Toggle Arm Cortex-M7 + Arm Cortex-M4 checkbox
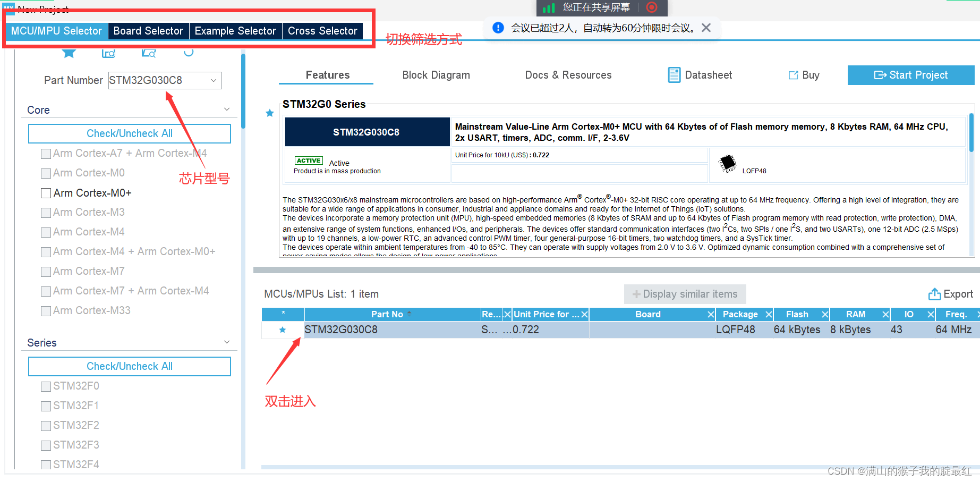Image resolution: width=980 pixels, height=481 pixels. point(46,291)
